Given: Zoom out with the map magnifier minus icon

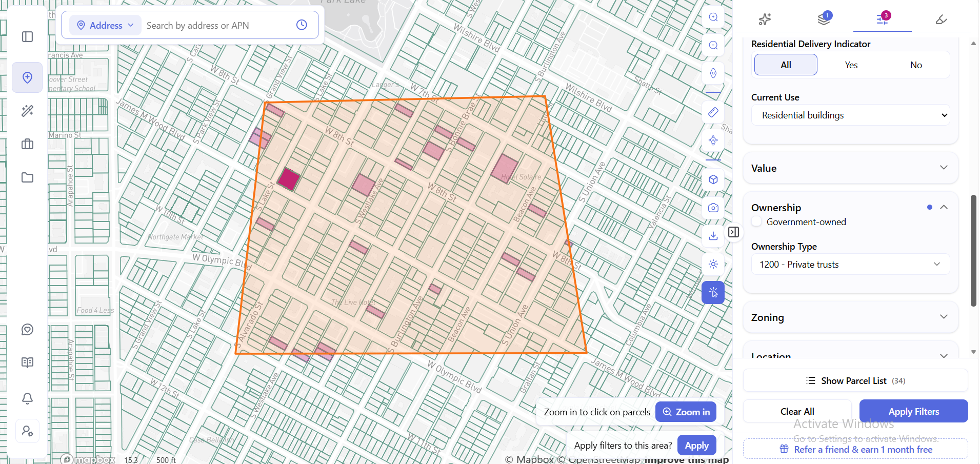Looking at the screenshot, I should tap(713, 45).
